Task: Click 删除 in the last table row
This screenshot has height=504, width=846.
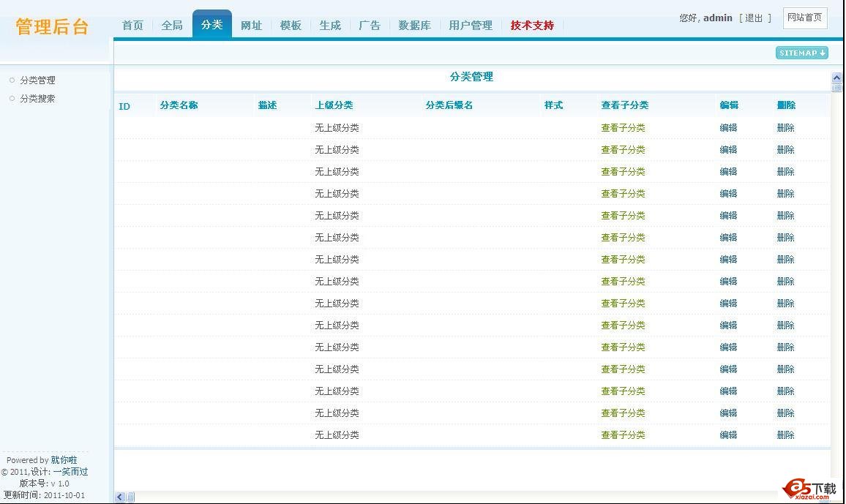Action: point(785,435)
